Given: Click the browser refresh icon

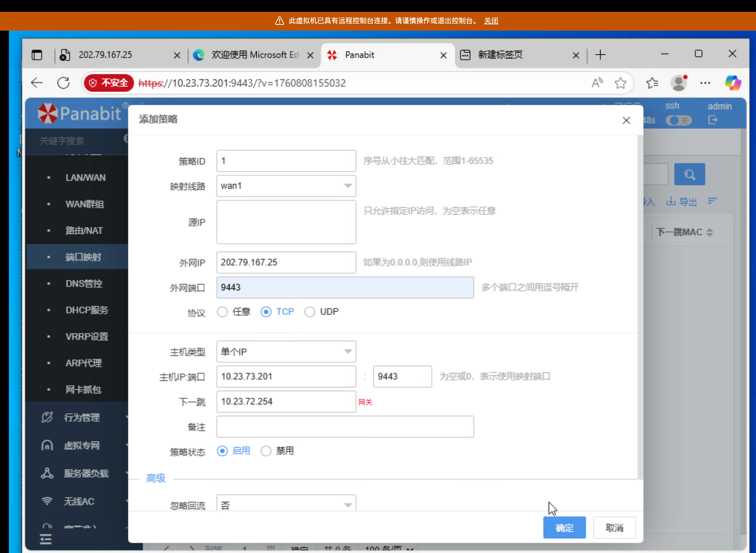Looking at the screenshot, I should 63,83.
